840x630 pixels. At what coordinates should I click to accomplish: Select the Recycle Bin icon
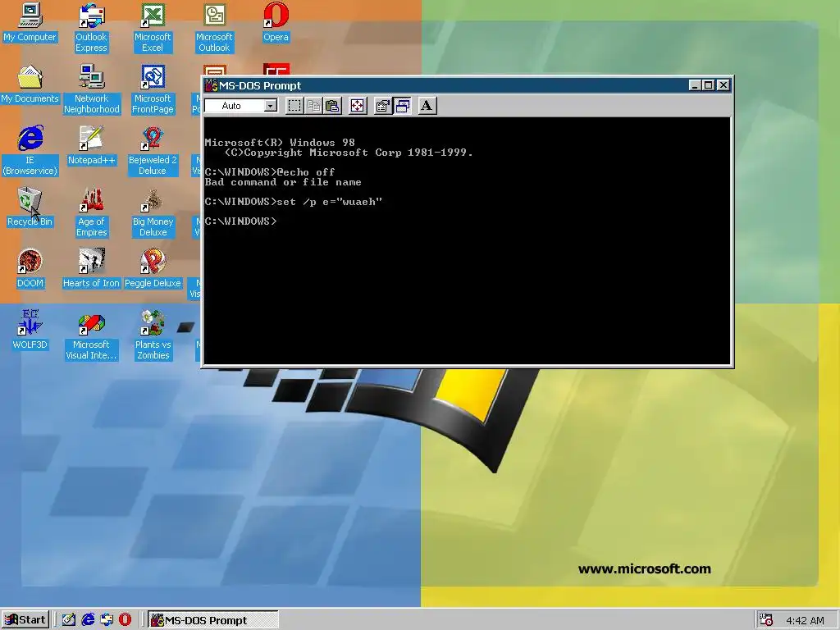(30, 208)
